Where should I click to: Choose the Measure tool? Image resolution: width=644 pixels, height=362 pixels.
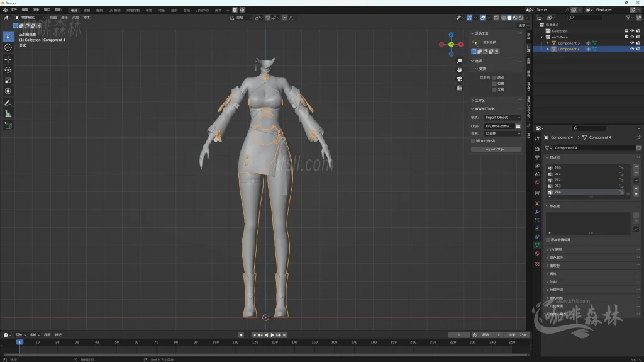[8, 114]
